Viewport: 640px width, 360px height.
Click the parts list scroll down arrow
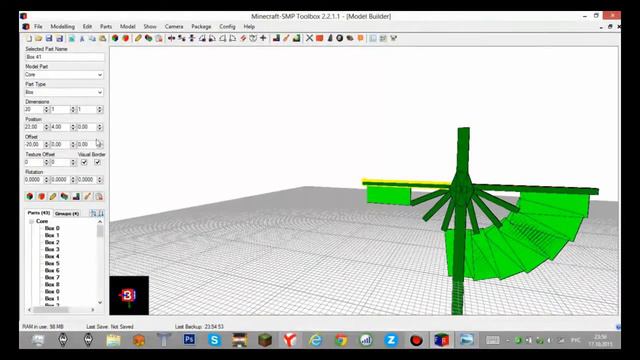100,303
